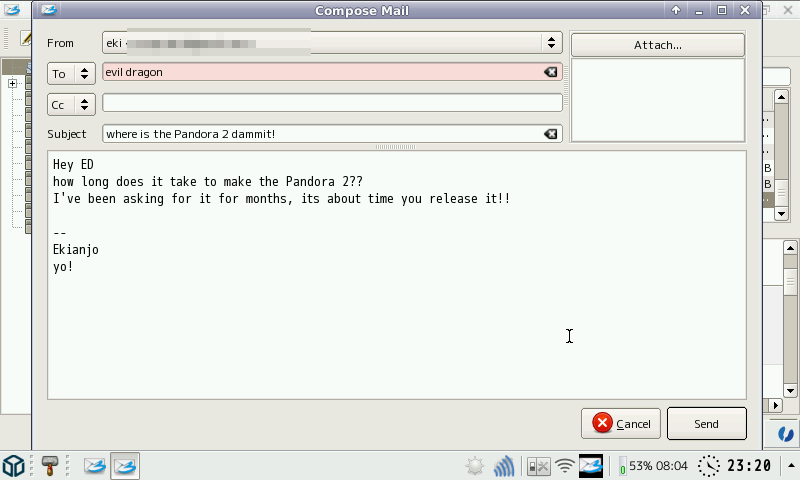This screenshot has width=800, height=480.
Task: Click the hammer tool launcher in taskbar
Action: click(x=51, y=465)
